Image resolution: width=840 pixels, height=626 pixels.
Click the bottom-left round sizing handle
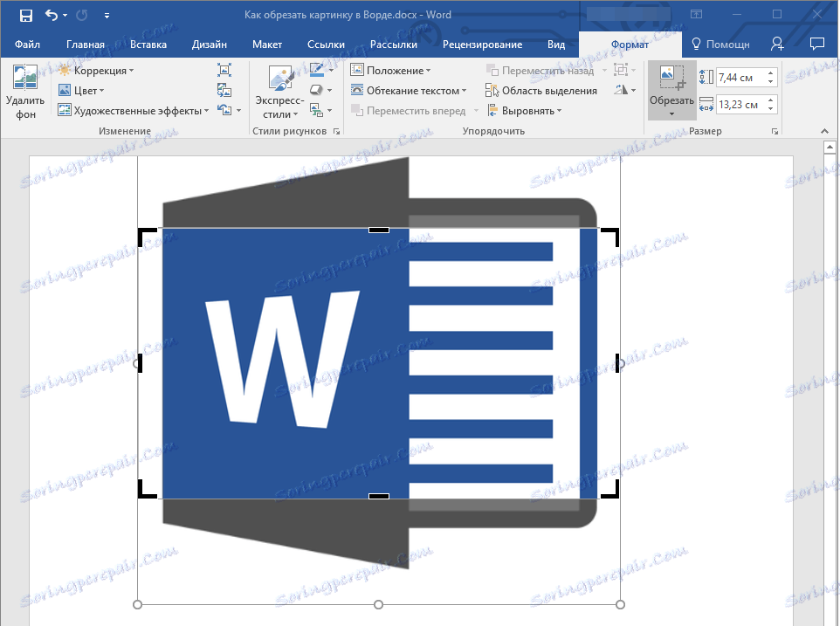point(138,604)
